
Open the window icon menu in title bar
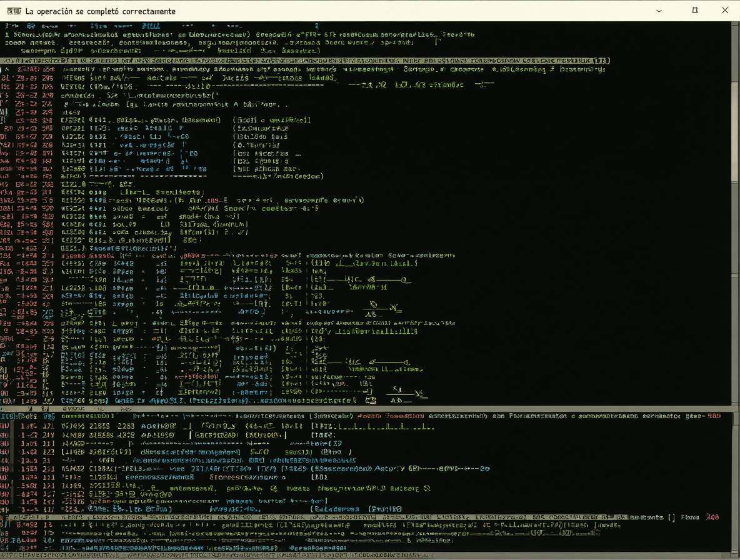pyautogui.click(x=14, y=11)
